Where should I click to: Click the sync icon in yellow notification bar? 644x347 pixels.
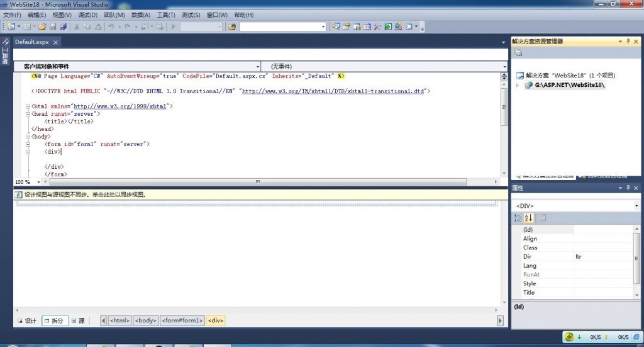click(18, 195)
